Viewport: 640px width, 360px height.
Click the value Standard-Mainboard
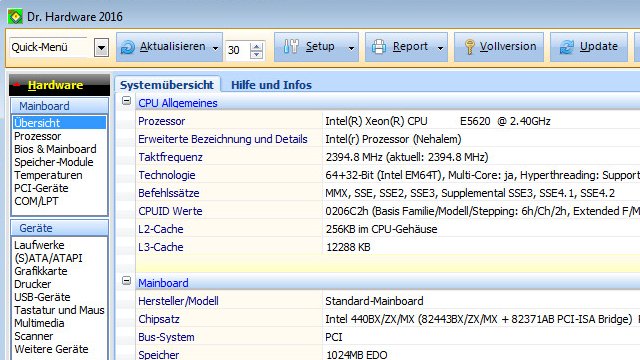pyautogui.click(x=374, y=301)
